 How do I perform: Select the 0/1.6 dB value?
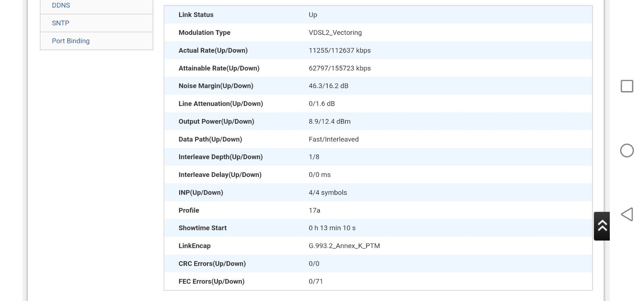(322, 104)
